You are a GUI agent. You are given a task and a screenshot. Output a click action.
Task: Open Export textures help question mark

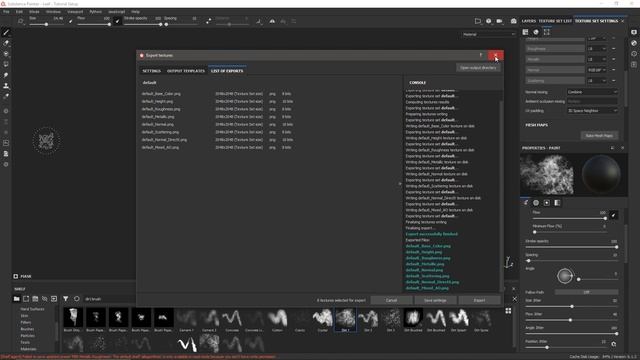(x=481, y=55)
